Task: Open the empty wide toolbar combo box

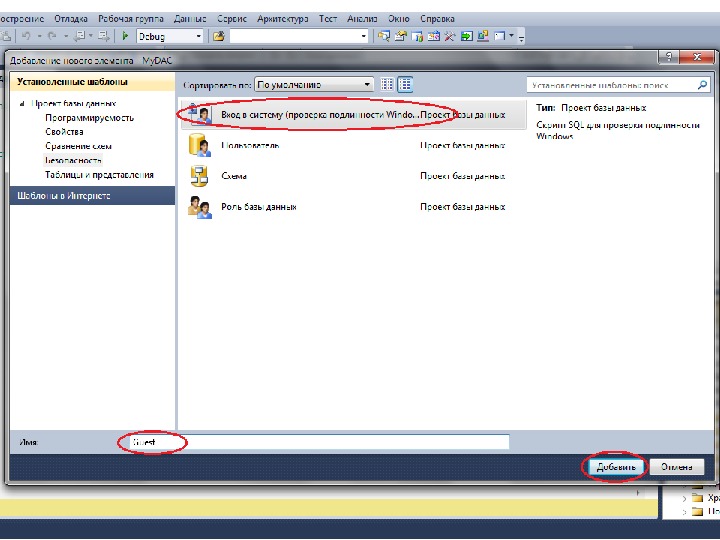Action: (299, 36)
